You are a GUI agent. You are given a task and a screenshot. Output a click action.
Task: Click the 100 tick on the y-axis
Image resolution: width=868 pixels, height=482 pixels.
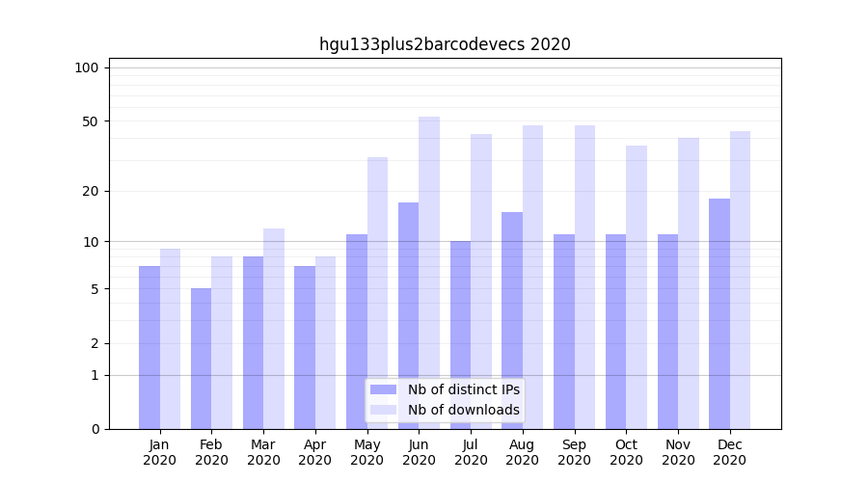point(87,67)
